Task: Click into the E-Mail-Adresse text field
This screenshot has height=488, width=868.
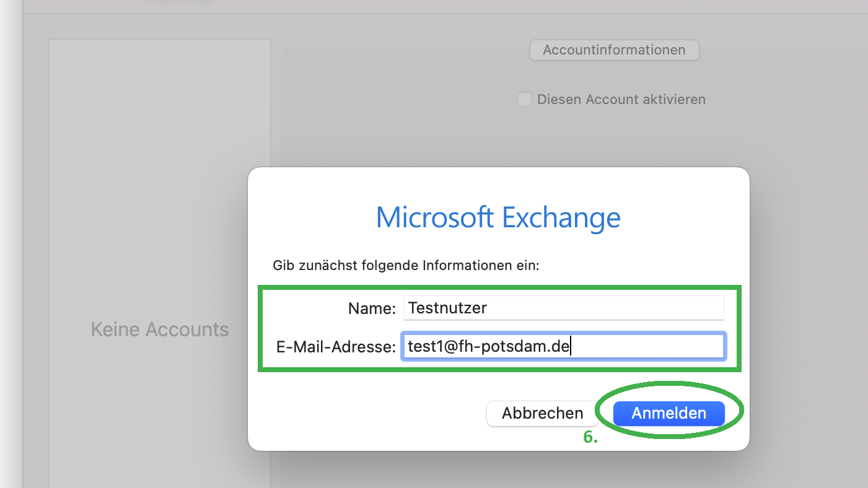Action: click(x=644, y=346)
